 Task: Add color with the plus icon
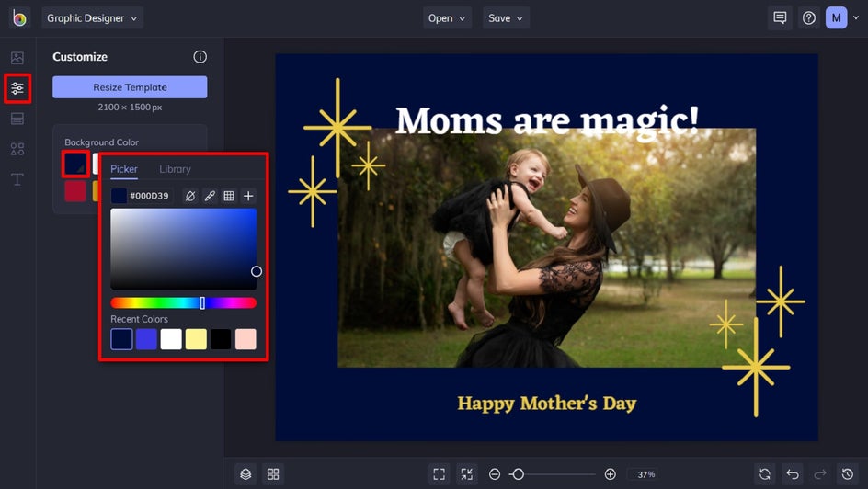248,196
